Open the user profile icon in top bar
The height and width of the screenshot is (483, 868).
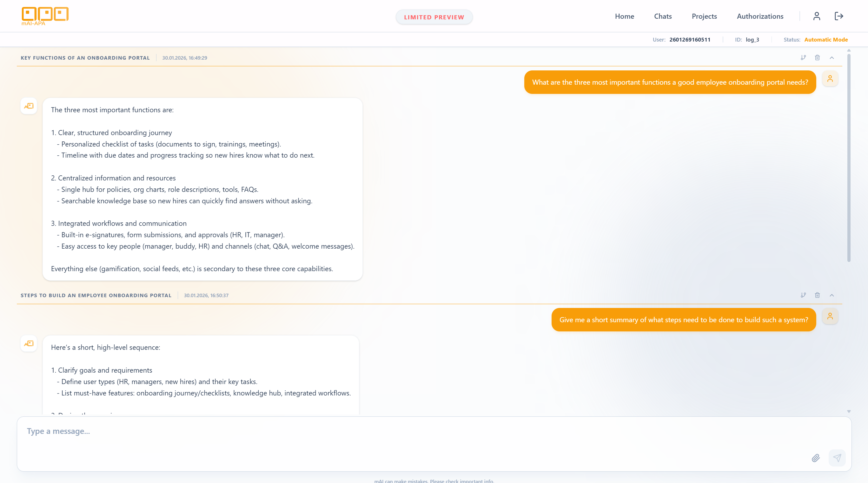[817, 16]
